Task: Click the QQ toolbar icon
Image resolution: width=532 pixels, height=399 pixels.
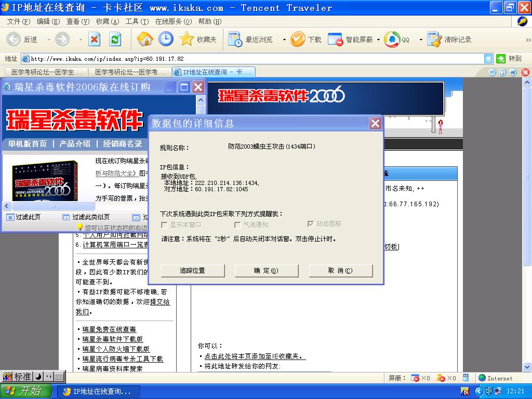Action: (x=396, y=39)
